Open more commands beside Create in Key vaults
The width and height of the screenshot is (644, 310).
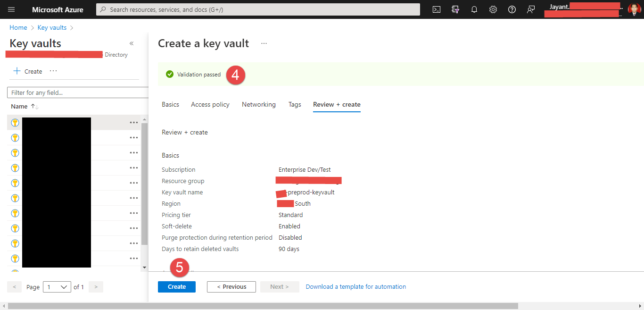tap(53, 71)
